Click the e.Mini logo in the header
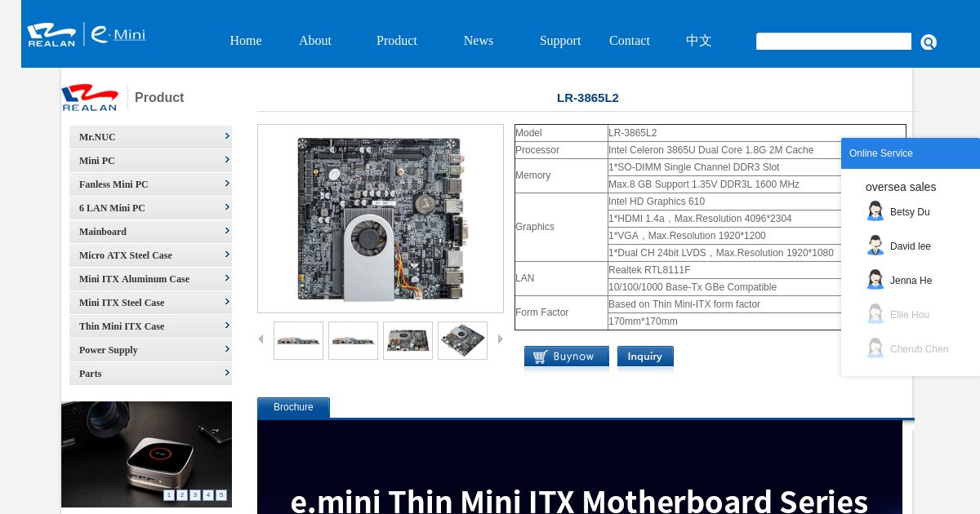This screenshot has width=980, height=514. pyautogui.click(x=118, y=34)
